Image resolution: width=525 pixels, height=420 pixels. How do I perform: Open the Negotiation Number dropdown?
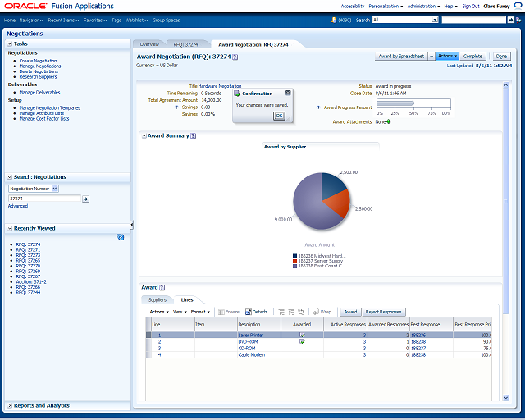[x=55, y=189]
